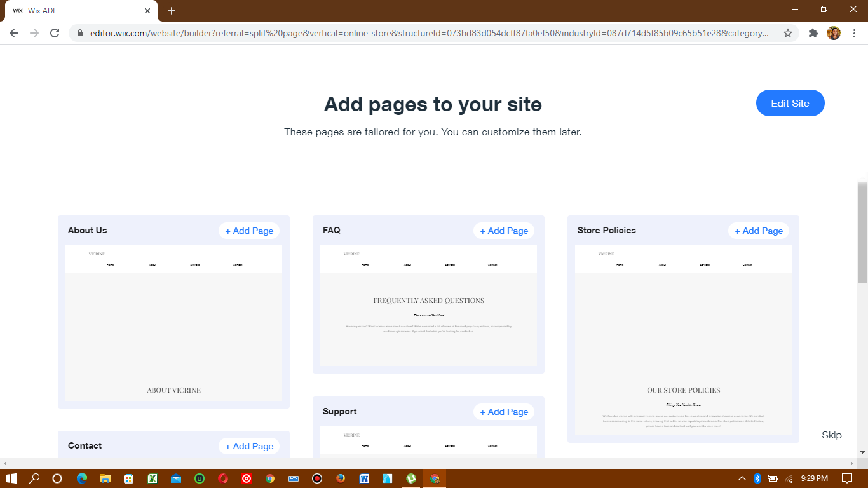The width and height of the screenshot is (868, 488).
Task: Click the vertical scrollbar thumb
Action: [862, 232]
